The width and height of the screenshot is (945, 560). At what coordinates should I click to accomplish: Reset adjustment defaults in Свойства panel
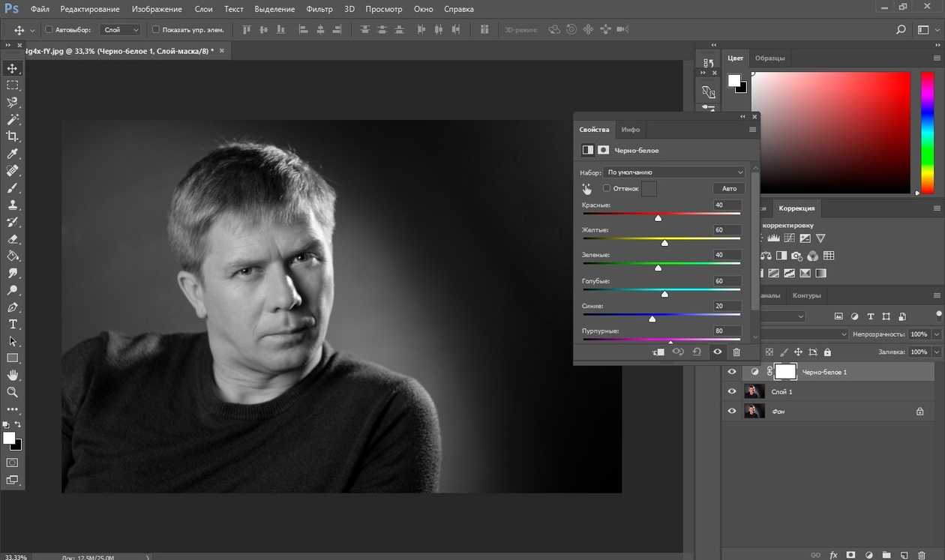pos(697,352)
